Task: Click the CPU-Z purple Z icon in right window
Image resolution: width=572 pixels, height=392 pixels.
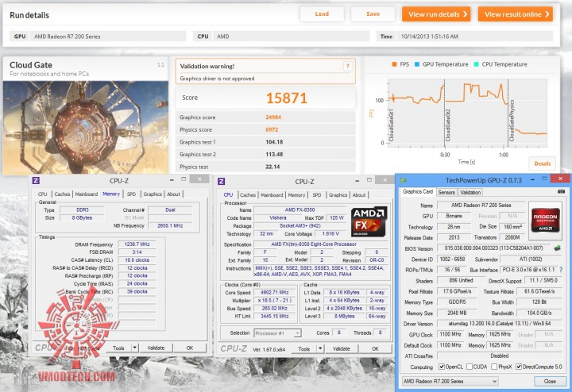Action: [x=222, y=182]
